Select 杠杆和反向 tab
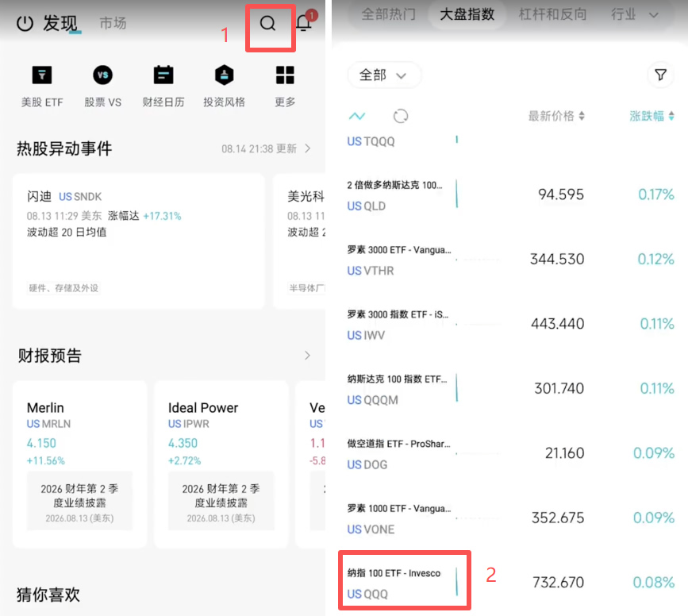Screen dimensions: 688x616 click(x=552, y=14)
